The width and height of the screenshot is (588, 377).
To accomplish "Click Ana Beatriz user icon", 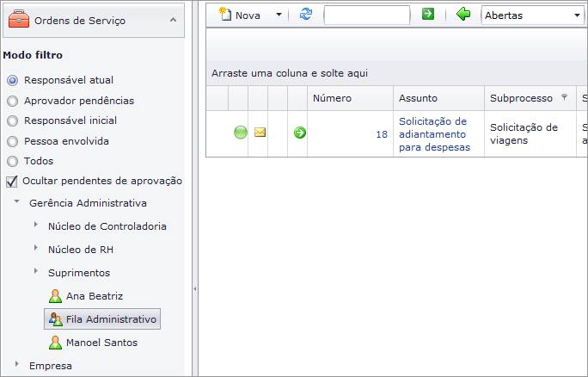I will pos(55,296).
